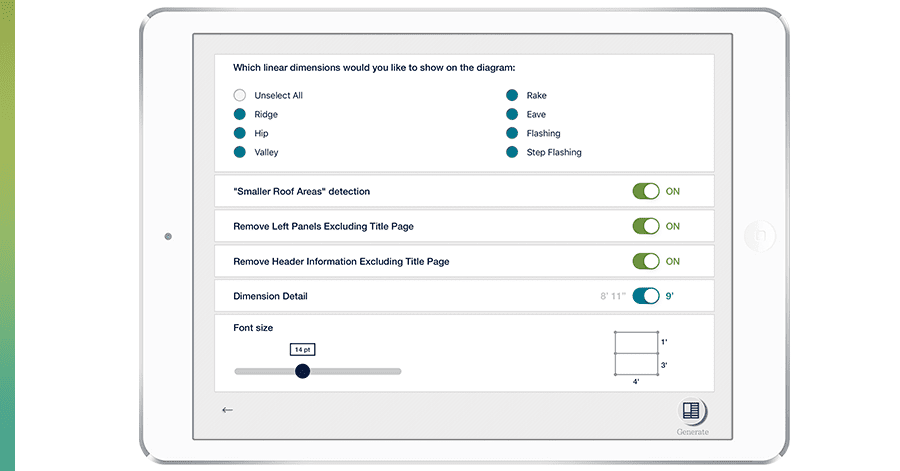Click the Dimension Detail label

point(270,296)
